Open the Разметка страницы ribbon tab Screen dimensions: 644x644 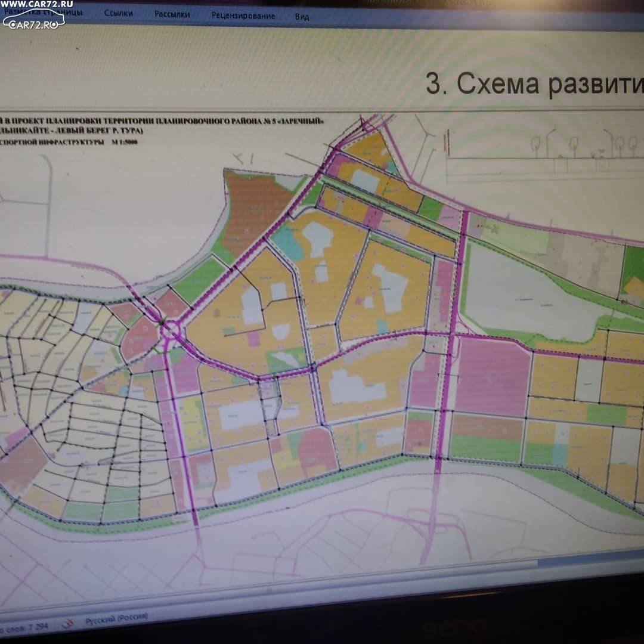43,13
